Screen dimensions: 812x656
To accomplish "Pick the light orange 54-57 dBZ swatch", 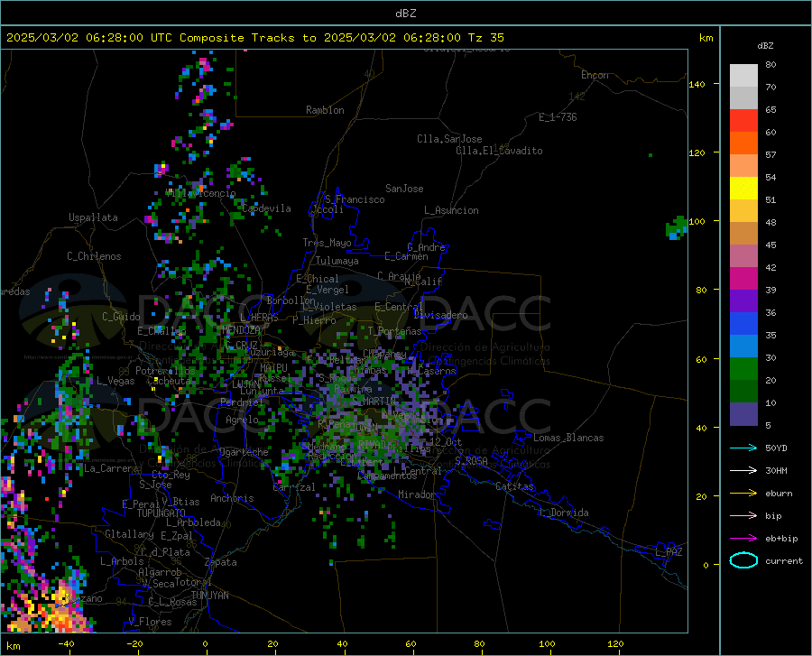I will pos(743,166).
